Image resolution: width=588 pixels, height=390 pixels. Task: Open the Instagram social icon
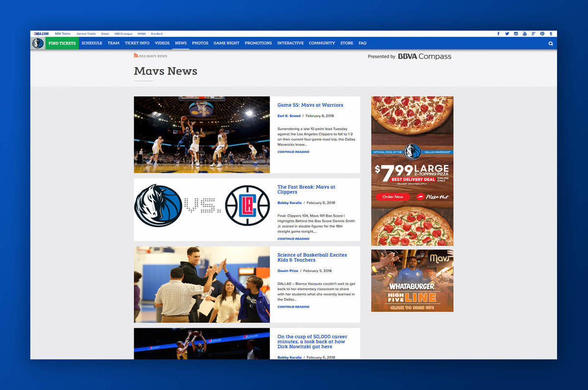pyautogui.click(x=516, y=34)
